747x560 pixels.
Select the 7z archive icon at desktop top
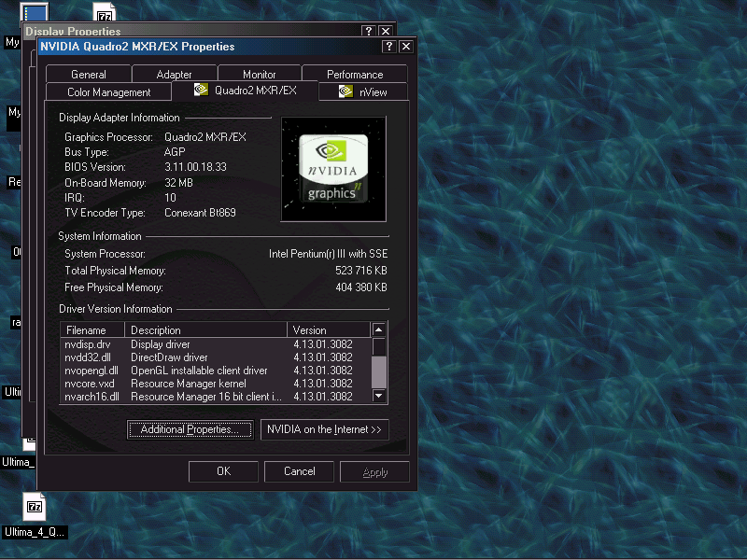104,12
